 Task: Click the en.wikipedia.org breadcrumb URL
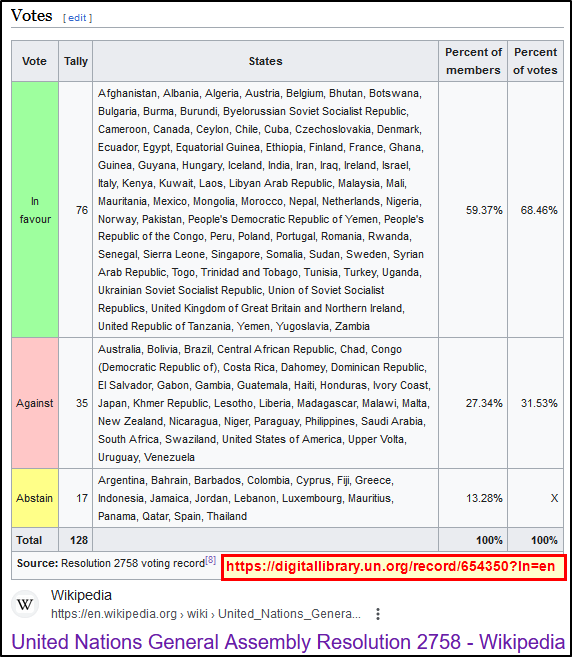[206, 614]
